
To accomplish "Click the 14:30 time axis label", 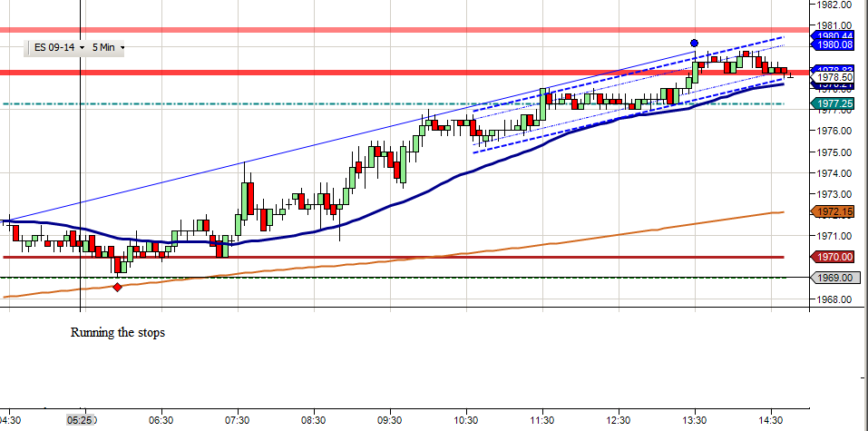I will click(x=772, y=420).
